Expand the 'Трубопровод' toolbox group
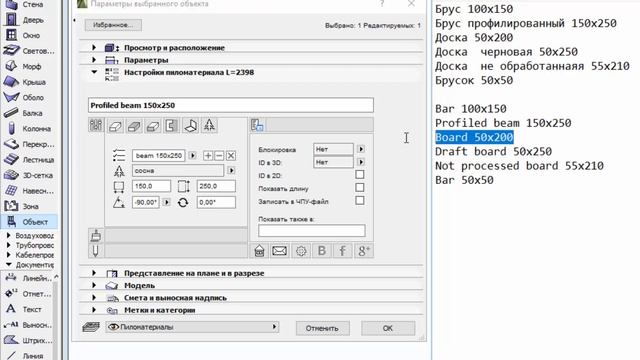 [x=9, y=245]
